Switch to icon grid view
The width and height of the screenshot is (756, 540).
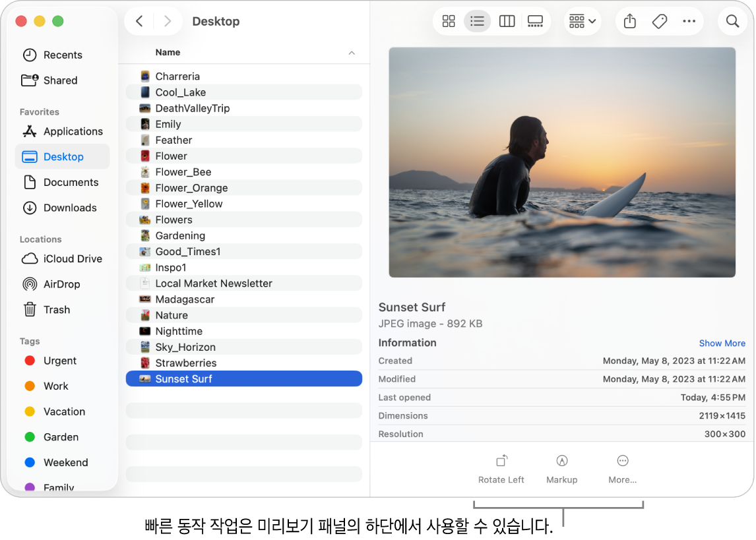pyautogui.click(x=449, y=22)
